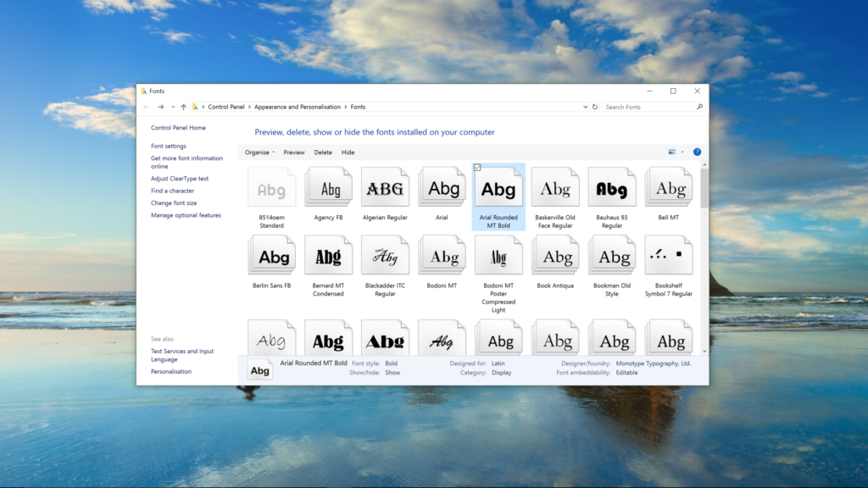Open the Arial Rounded MT Bold font

coord(498,186)
